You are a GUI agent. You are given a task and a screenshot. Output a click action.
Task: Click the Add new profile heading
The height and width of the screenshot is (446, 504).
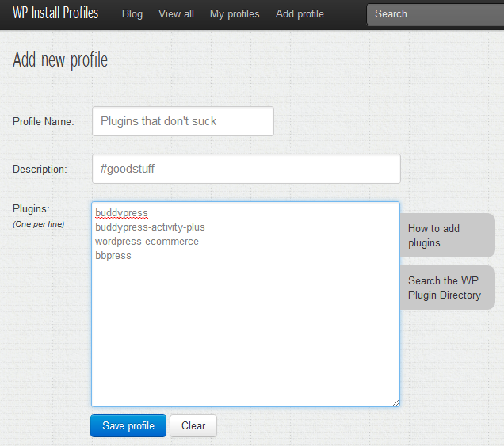click(60, 60)
